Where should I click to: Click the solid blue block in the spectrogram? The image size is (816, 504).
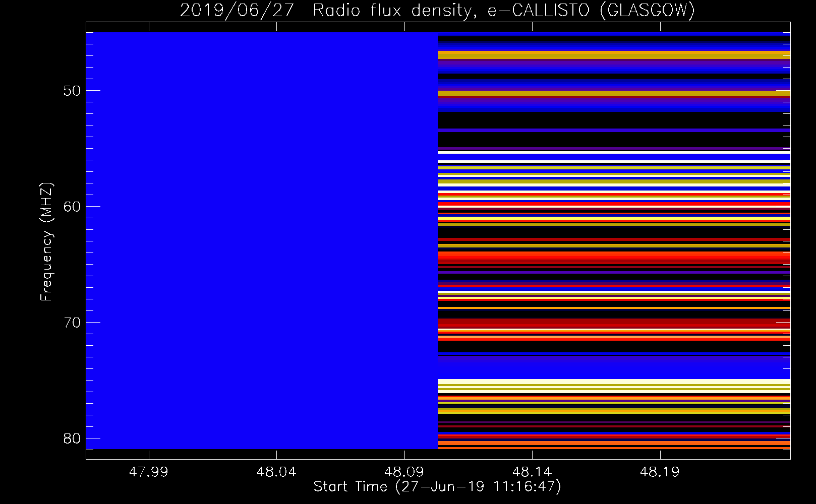click(262, 241)
